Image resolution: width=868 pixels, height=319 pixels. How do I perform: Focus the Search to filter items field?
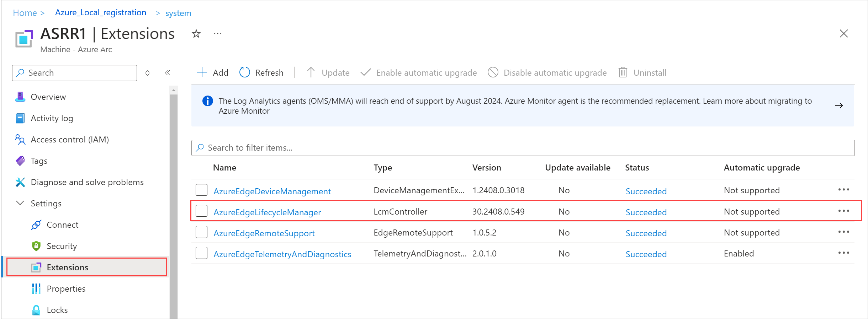(523, 148)
